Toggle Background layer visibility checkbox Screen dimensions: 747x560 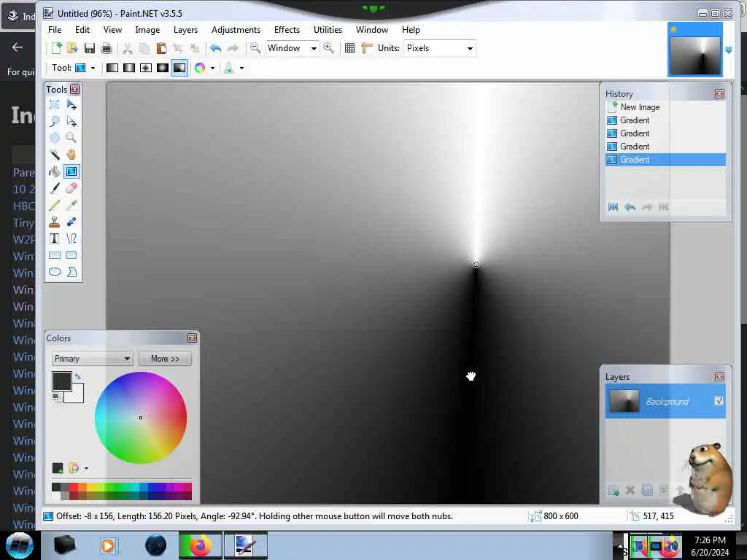click(719, 401)
